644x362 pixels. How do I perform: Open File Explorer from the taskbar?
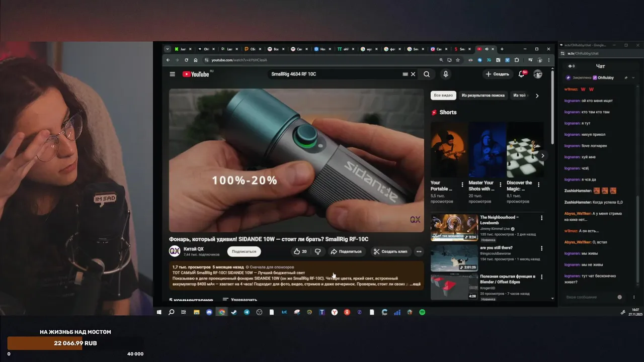pos(197,312)
